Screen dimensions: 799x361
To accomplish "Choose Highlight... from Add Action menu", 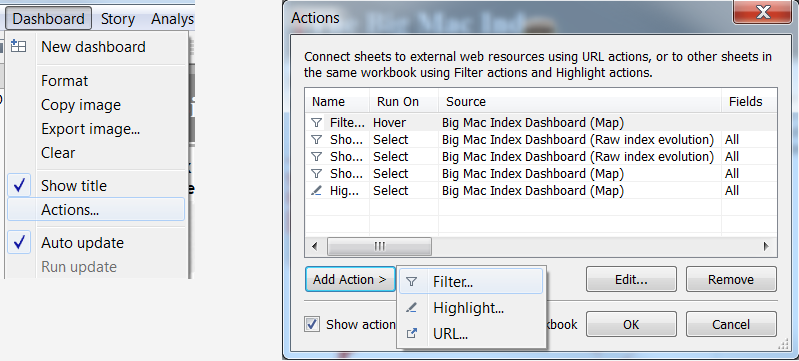I will (471, 308).
